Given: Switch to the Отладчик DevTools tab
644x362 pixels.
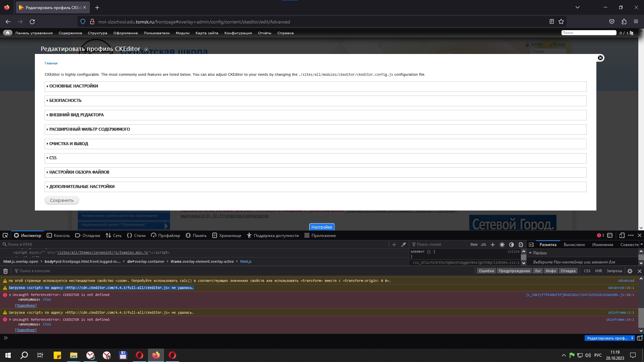Looking at the screenshot, I should click(x=88, y=235).
